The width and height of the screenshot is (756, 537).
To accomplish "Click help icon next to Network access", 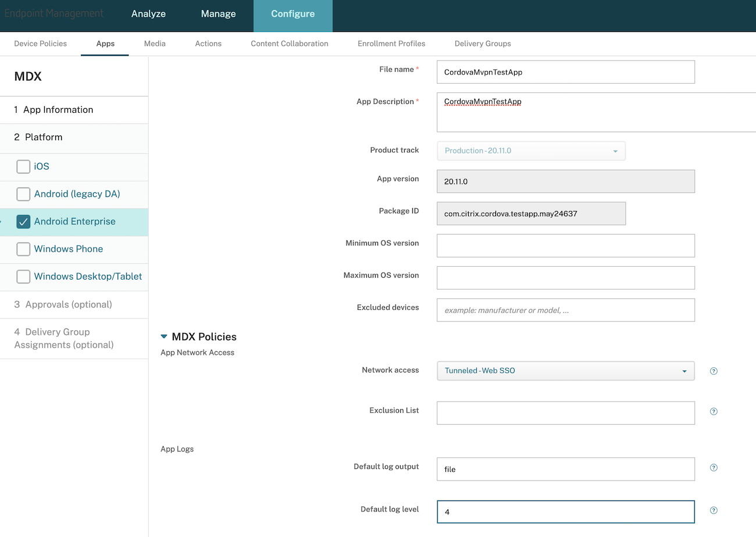I will [x=714, y=371].
